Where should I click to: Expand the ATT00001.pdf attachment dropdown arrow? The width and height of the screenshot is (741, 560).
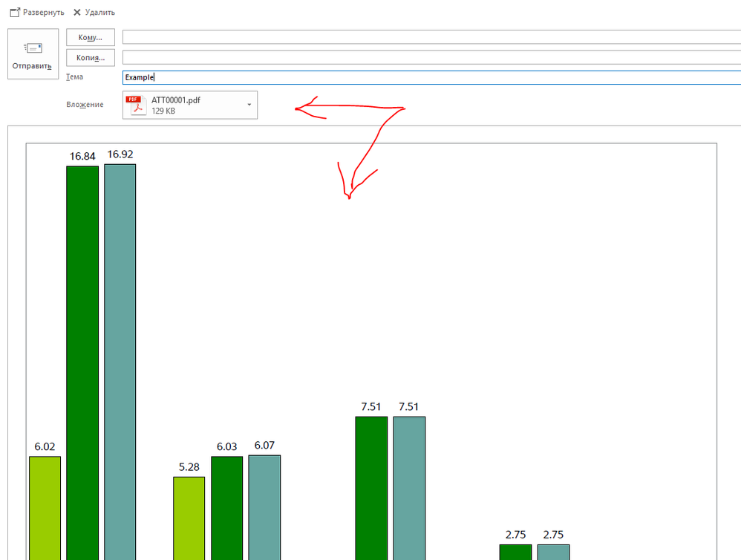[249, 105]
